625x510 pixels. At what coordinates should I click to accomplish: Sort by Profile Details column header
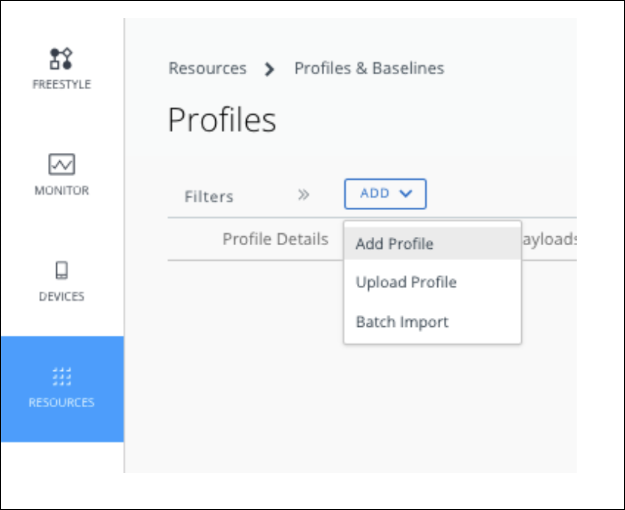pos(275,239)
